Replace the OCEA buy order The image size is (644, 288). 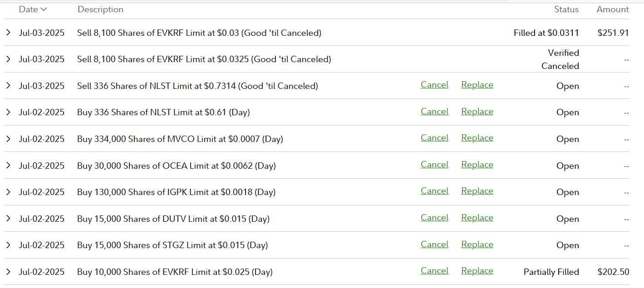click(477, 165)
